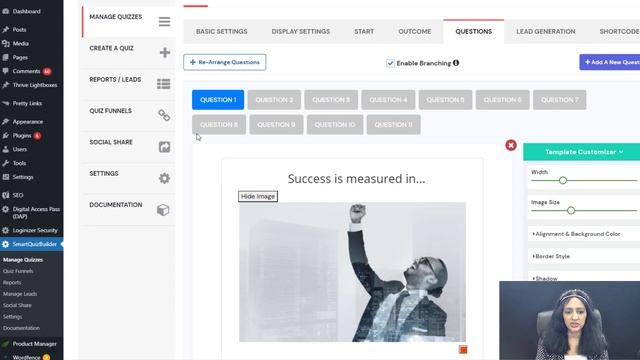Click the Tools wrench icon in sidebar
The image size is (640, 360).
tap(6, 163)
